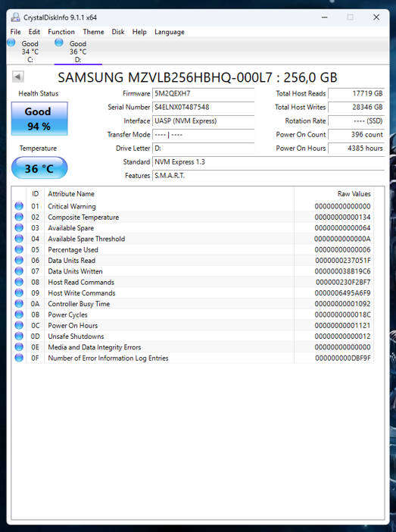
Task: Click the Power On Hours value 4385 hours
Action: click(356, 149)
